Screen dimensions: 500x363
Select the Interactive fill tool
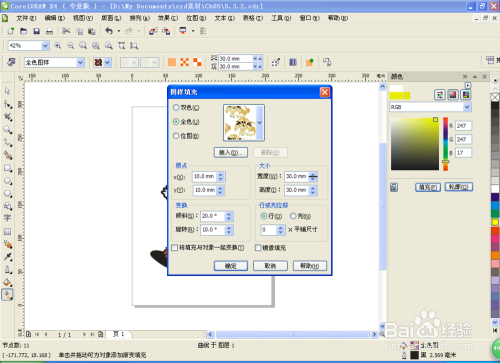coord(7,295)
